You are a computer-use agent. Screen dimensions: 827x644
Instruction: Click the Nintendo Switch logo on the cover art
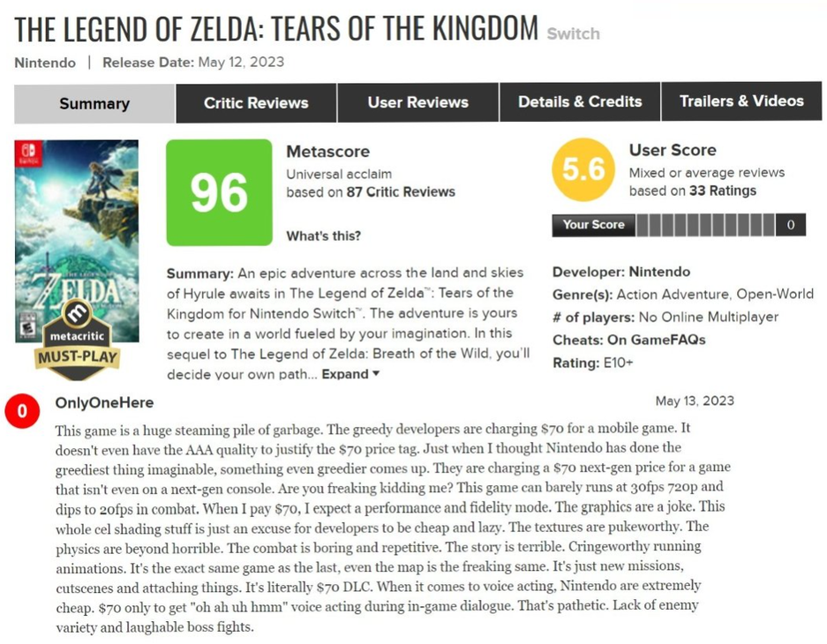click(x=29, y=155)
